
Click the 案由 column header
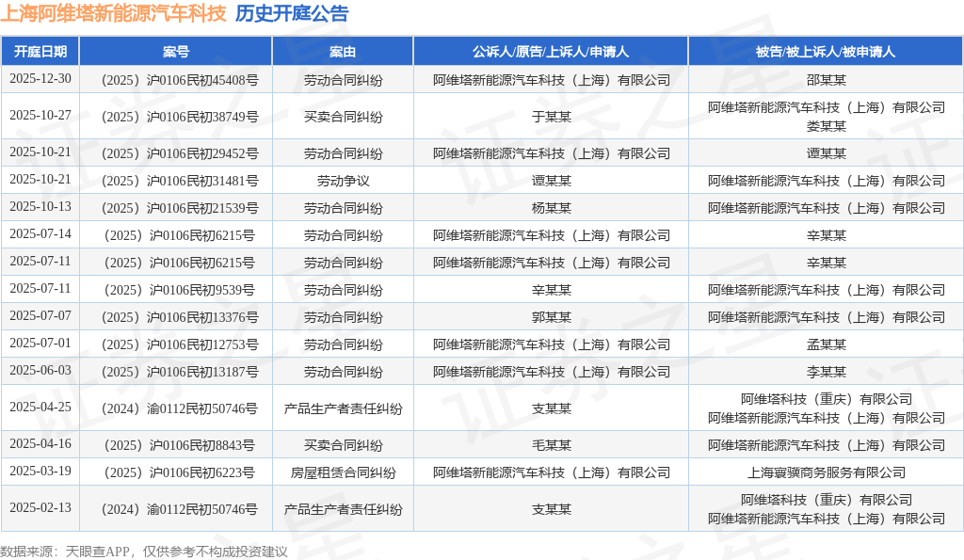pos(343,52)
